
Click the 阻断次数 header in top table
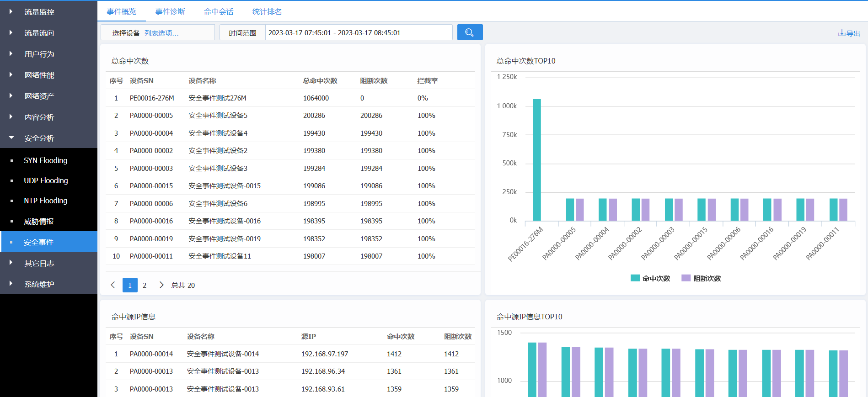click(x=374, y=80)
